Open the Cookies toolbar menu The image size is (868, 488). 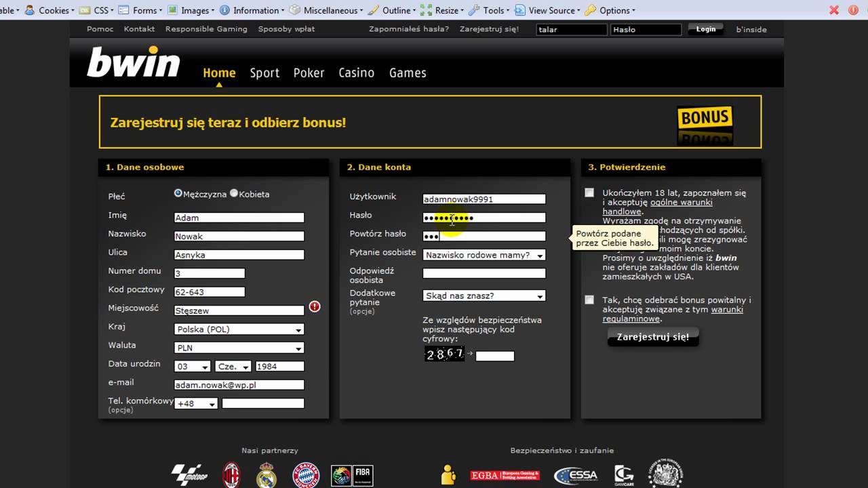(x=49, y=10)
